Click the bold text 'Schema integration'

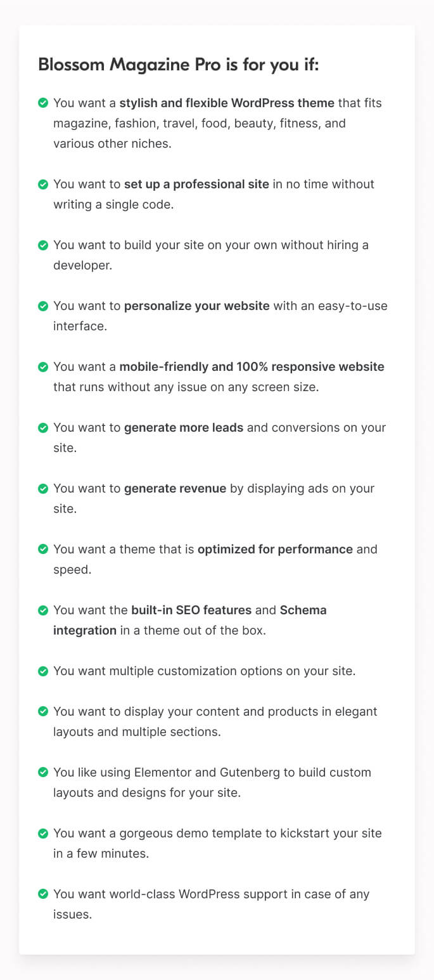tap(303, 610)
